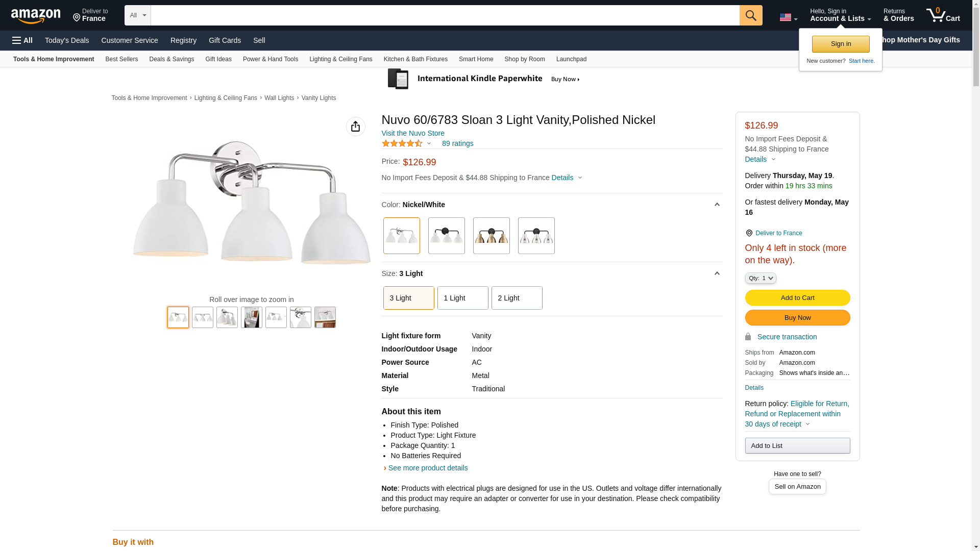980x551 pixels.
Task: Select the 2 Light size option
Action: coord(517,298)
